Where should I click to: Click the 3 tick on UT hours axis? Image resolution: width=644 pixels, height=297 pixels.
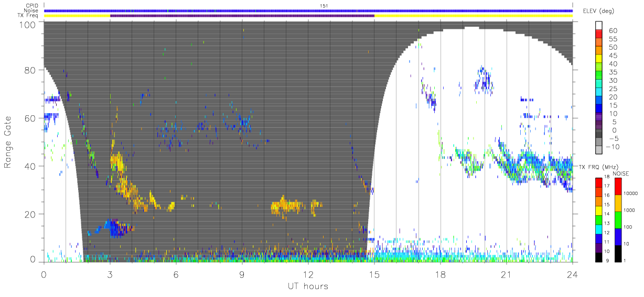click(110, 274)
